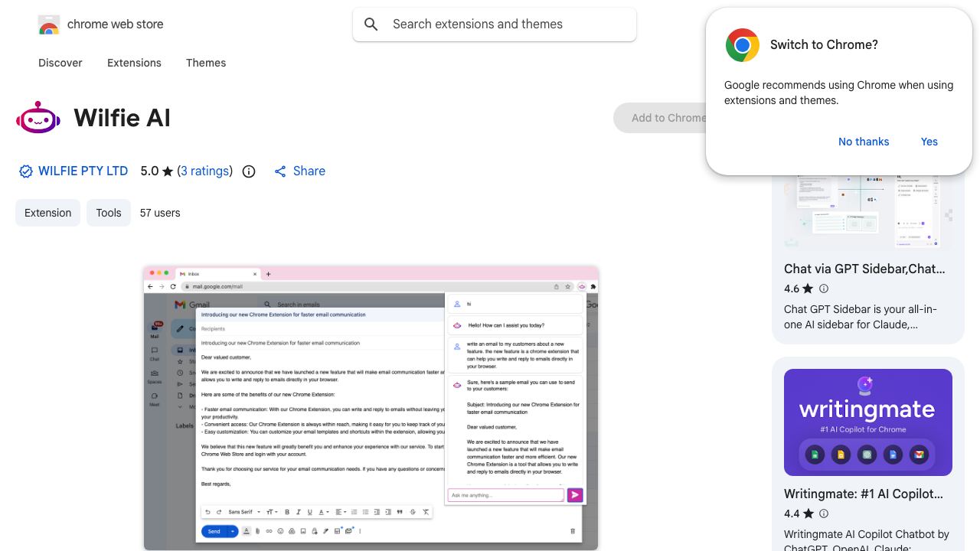Open the Chat via GPT Sidebar thumbnail
The image size is (980, 551).
[868, 211]
